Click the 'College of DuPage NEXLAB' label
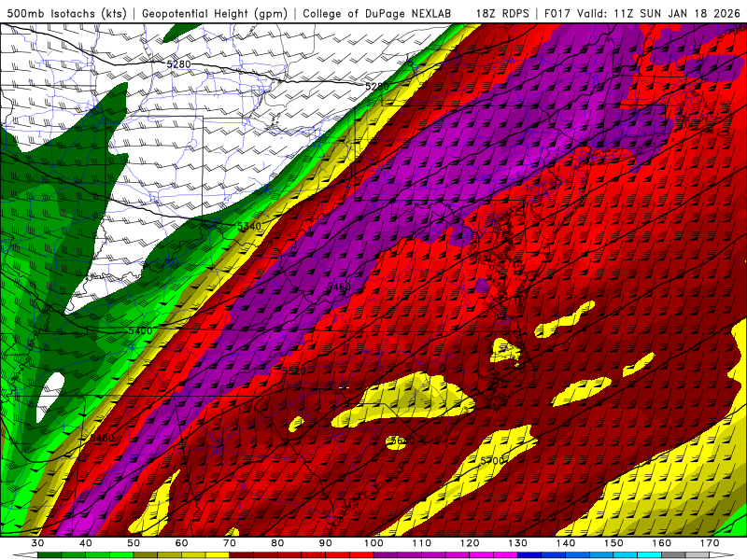The width and height of the screenshot is (747, 560). pos(377,13)
